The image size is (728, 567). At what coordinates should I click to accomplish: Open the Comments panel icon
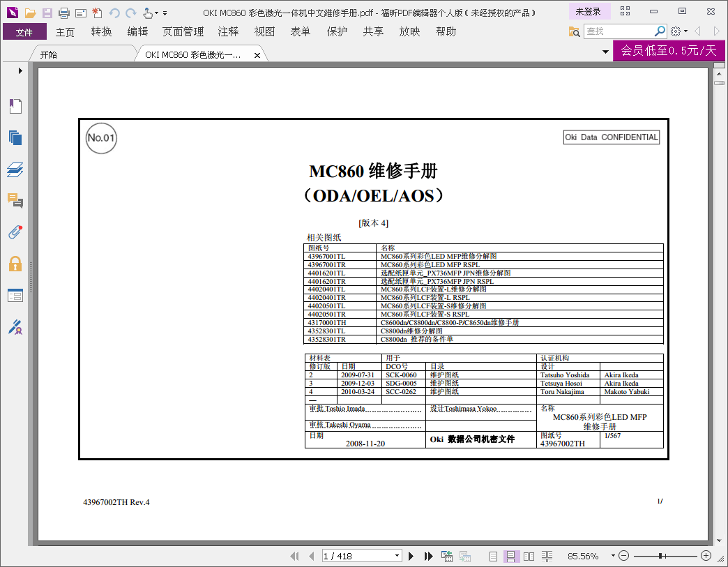click(15, 200)
